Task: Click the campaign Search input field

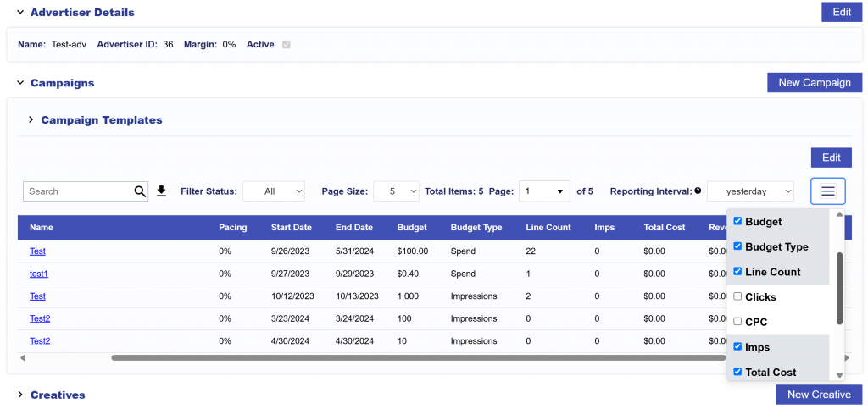Action: coord(78,191)
